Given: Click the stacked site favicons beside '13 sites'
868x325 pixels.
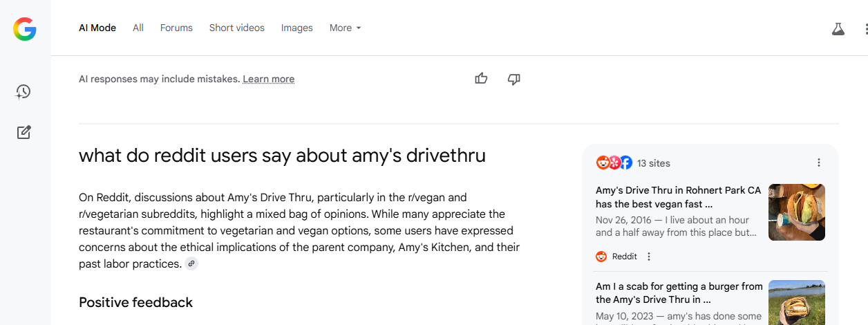Looking at the screenshot, I should (x=614, y=163).
